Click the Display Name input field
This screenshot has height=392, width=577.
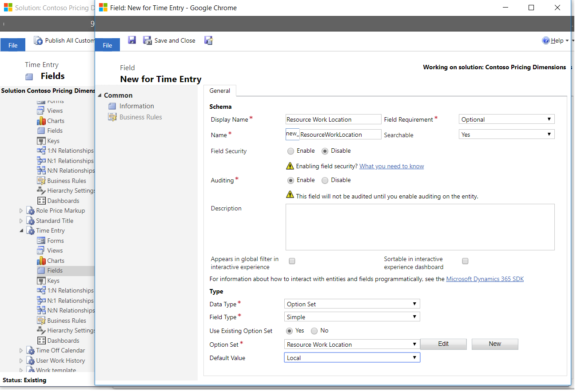tap(333, 119)
